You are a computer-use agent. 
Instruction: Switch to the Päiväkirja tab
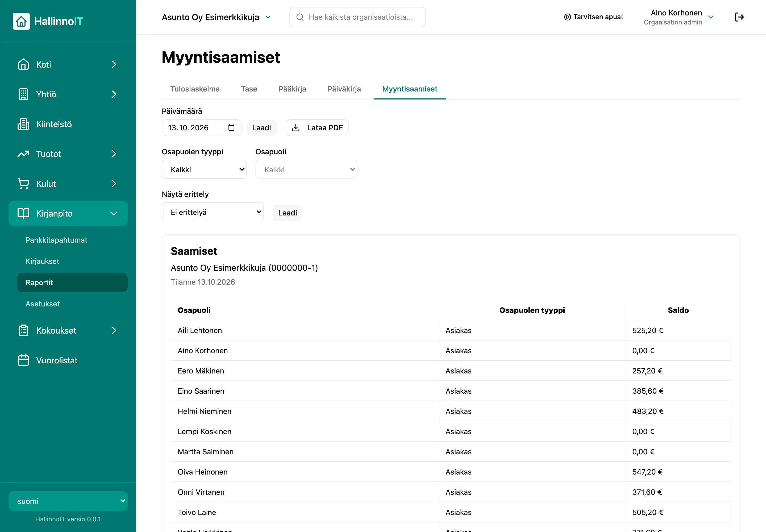click(x=344, y=89)
